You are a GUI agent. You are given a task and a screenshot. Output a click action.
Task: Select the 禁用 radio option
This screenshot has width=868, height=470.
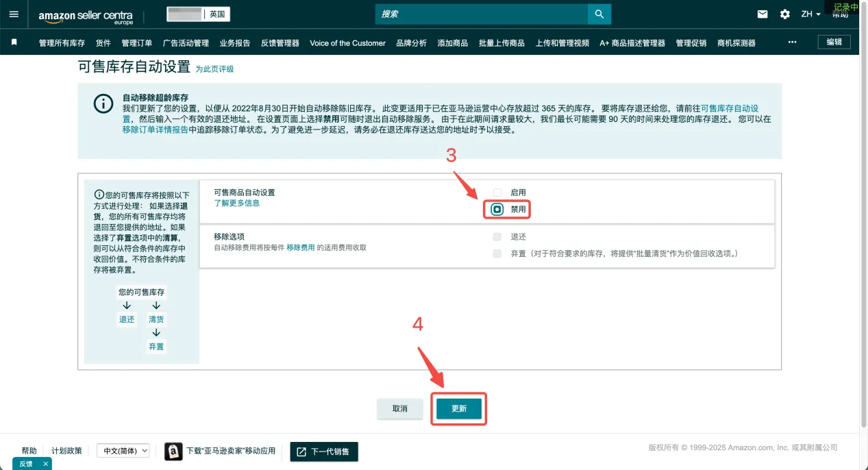[x=497, y=209]
